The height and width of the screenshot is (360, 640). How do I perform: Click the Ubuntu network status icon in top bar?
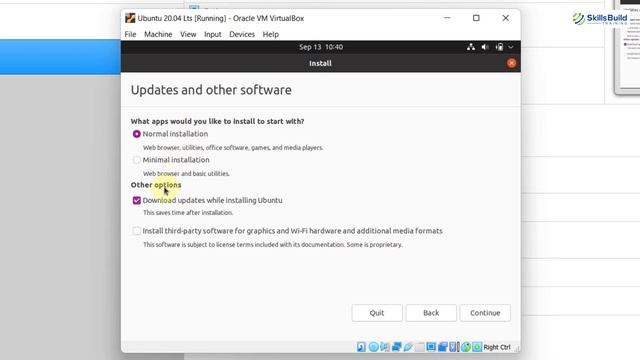pos(471,47)
